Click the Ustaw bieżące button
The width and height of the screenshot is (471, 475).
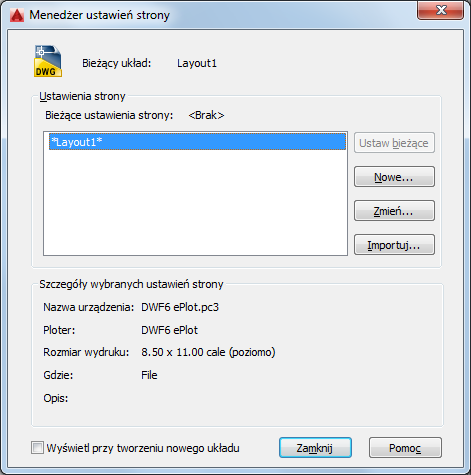point(394,143)
